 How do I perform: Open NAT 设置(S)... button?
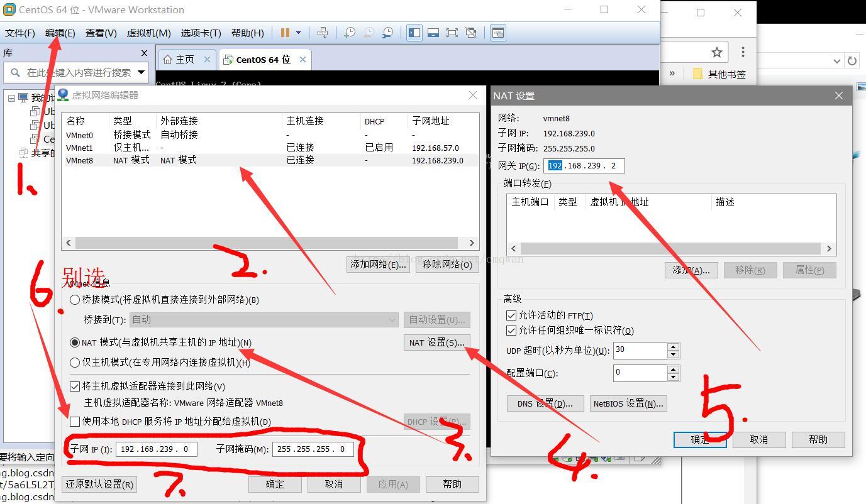[436, 342]
